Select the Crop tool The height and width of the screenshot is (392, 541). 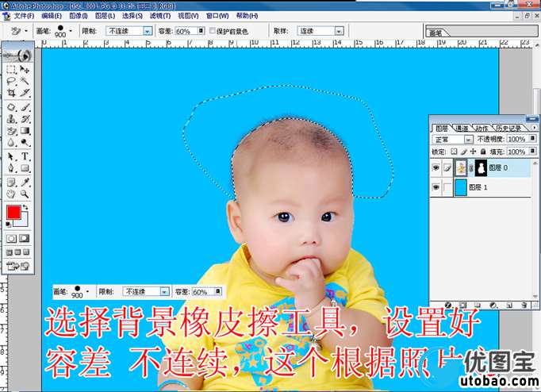coord(11,93)
